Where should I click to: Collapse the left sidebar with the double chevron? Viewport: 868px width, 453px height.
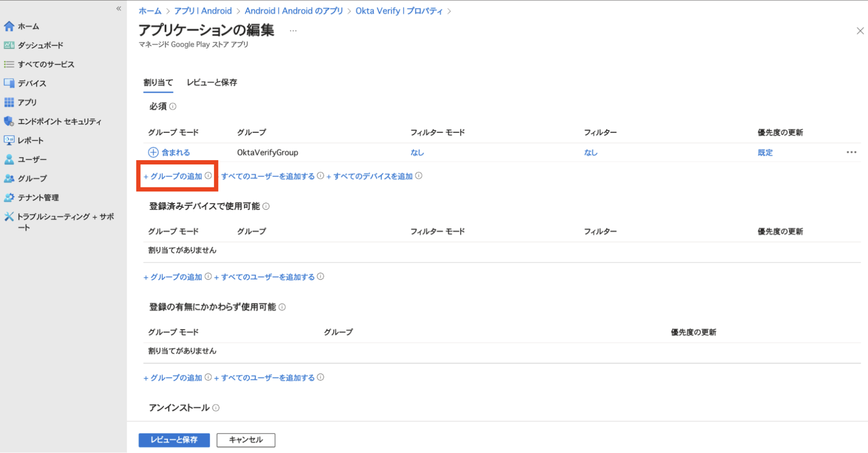click(x=119, y=9)
